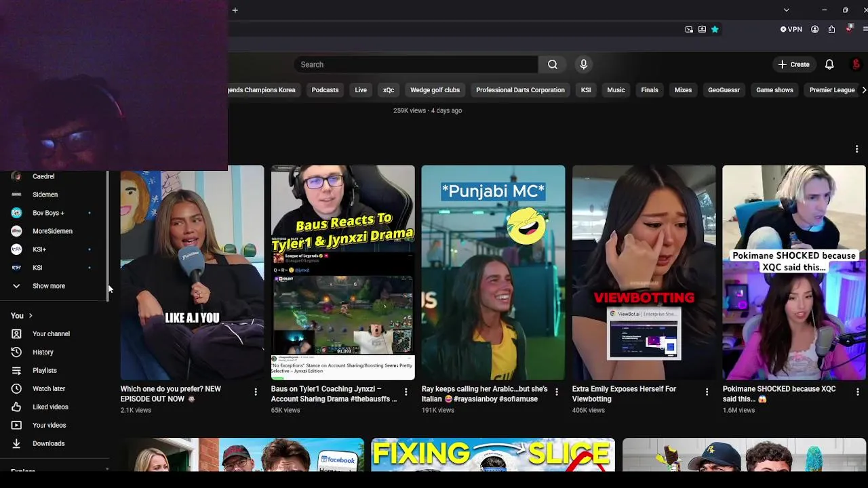
Task: Open the KSI+ channel avatar
Action: click(17, 249)
